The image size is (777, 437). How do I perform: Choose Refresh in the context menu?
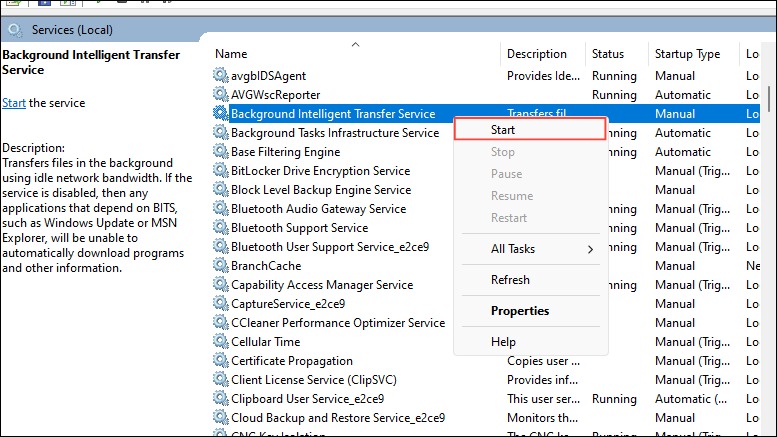point(530,279)
